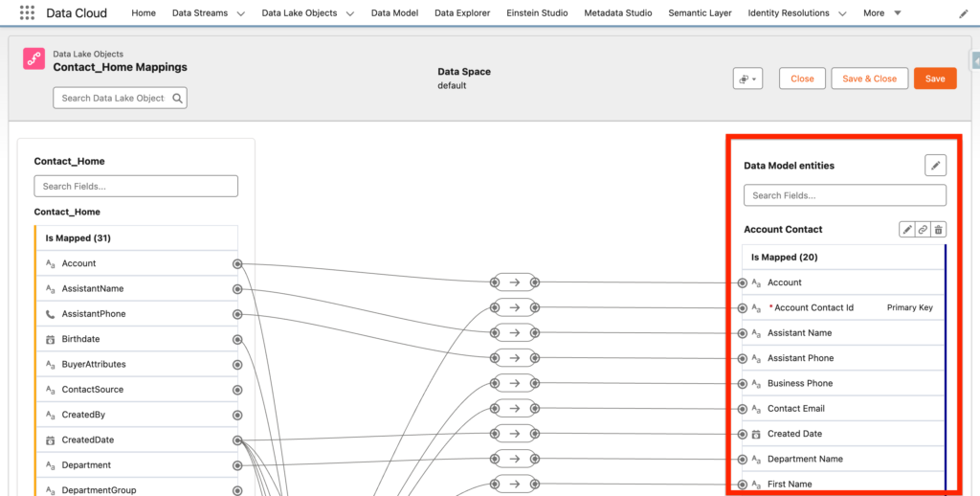Click the Account Contact link icon
This screenshot has height=496, width=980.
click(x=923, y=230)
